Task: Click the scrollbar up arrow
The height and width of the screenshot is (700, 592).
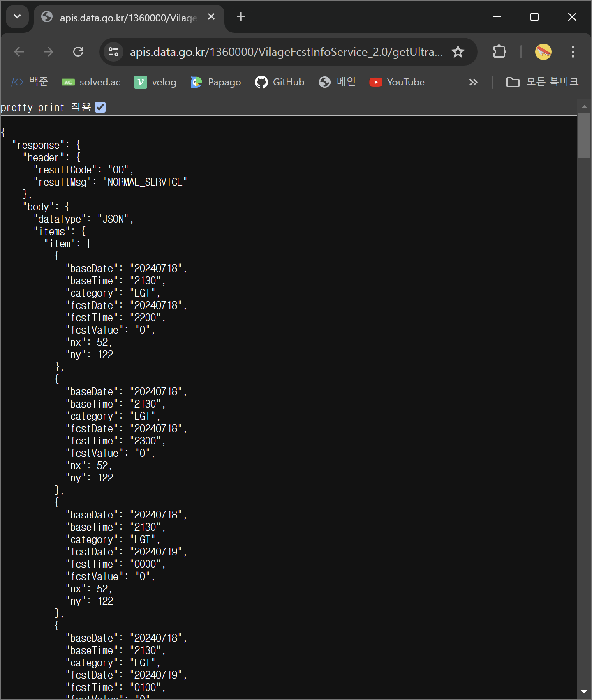Action: (x=584, y=107)
